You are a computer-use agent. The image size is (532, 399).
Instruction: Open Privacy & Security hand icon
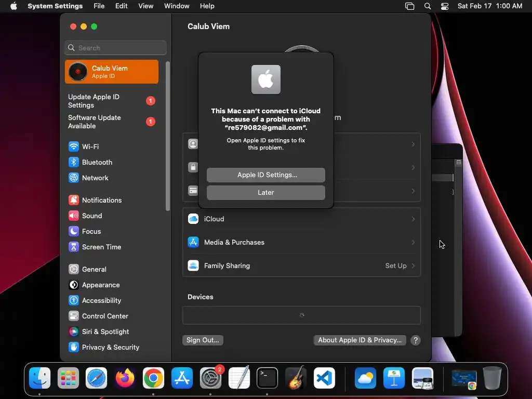tap(74, 347)
